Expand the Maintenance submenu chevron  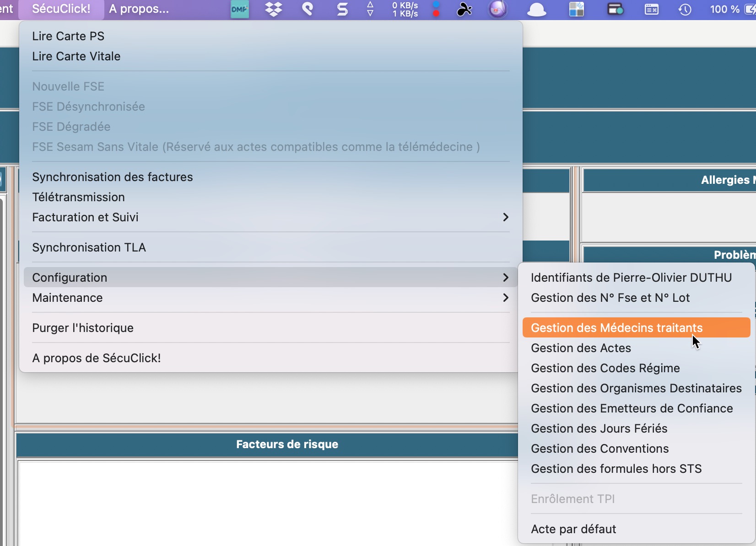[506, 298]
